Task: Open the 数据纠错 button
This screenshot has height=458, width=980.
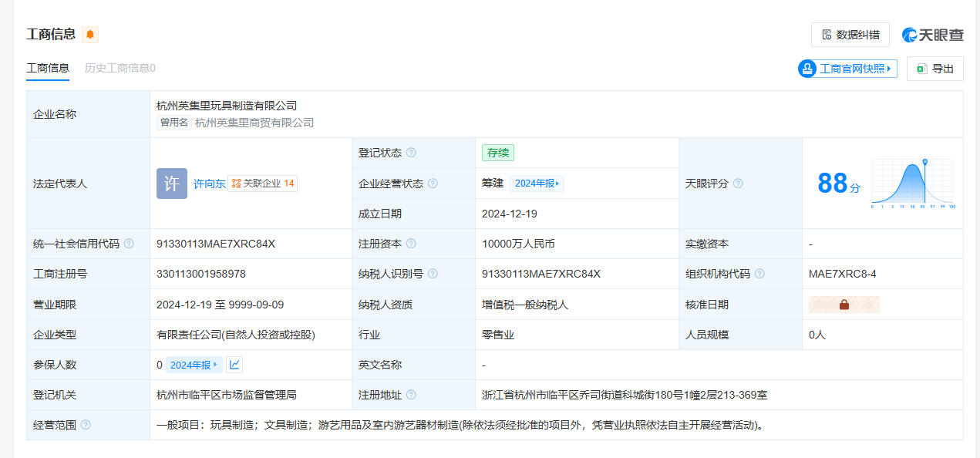Action: coord(850,35)
